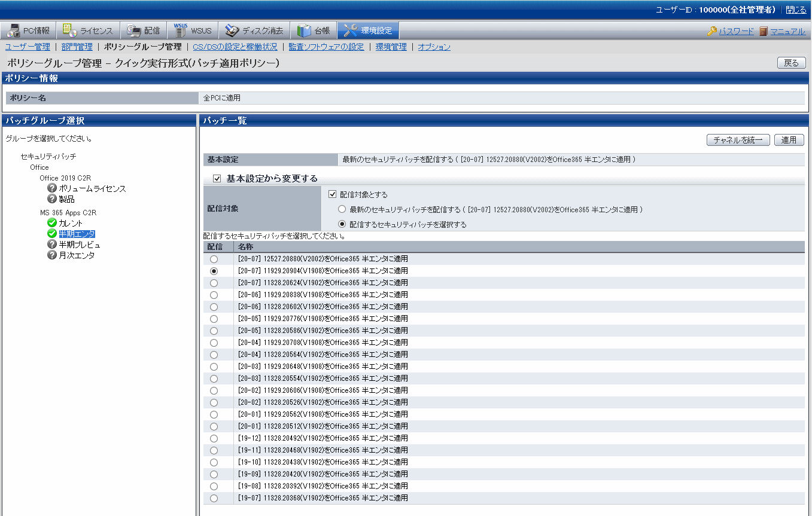Open CS/DSの設定と稼働状況 menu link

(x=235, y=47)
